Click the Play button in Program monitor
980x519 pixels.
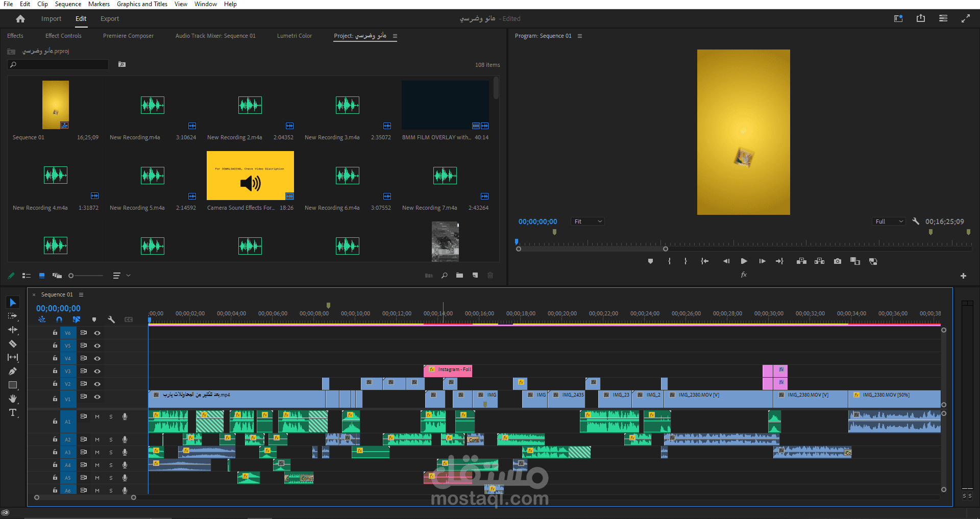pos(744,261)
